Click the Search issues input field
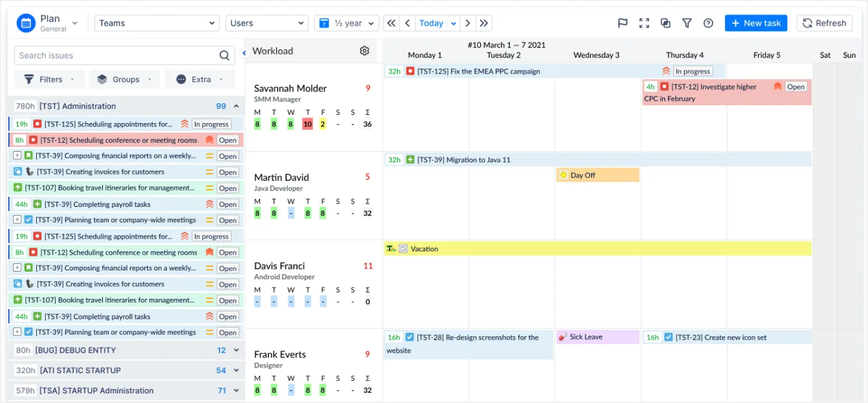The height and width of the screenshot is (403, 868). click(114, 56)
